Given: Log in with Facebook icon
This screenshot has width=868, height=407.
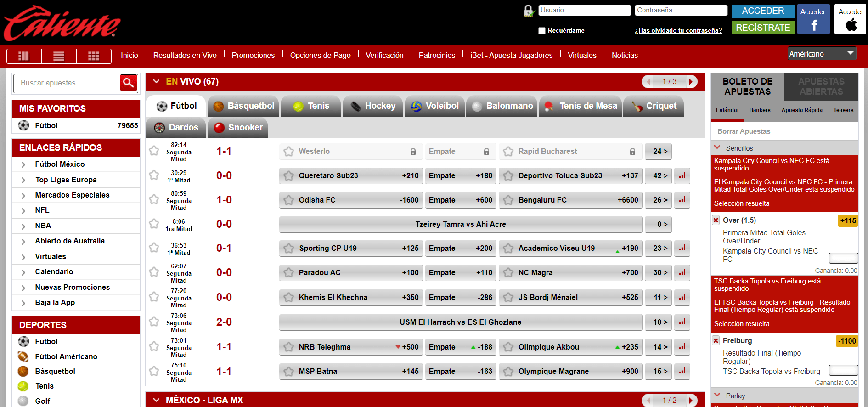Looking at the screenshot, I should click(x=813, y=19).
